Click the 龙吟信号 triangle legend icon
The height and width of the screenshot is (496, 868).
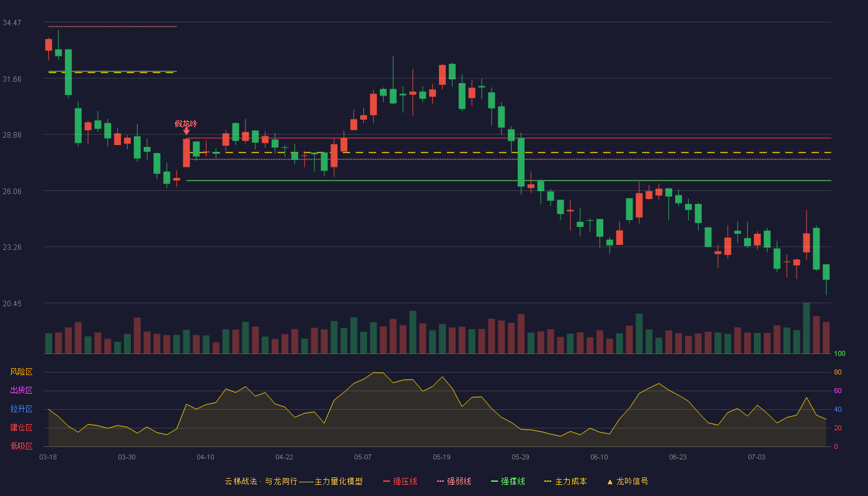pyautogui.click(x=610, y=482)
